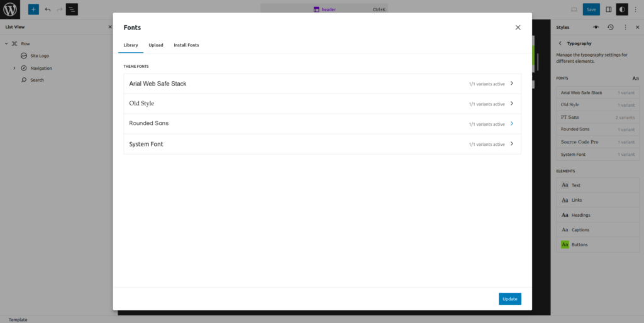Open Rounded Sans font details chevron
644x323 pixels.
tap(512, 124)
